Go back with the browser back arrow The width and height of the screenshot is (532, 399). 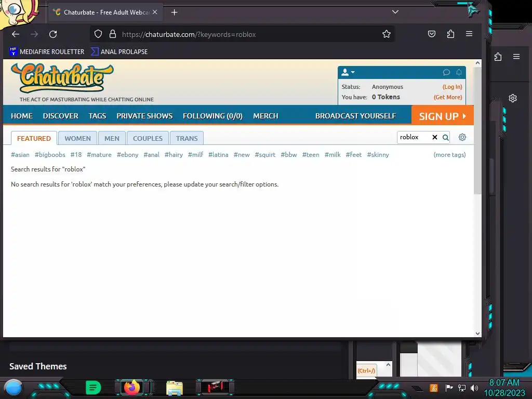[16, 34]
